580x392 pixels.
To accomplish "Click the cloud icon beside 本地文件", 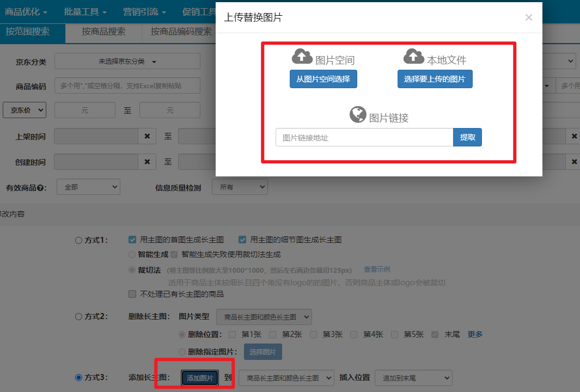I will pyautogui.click(x=413, y=57).
